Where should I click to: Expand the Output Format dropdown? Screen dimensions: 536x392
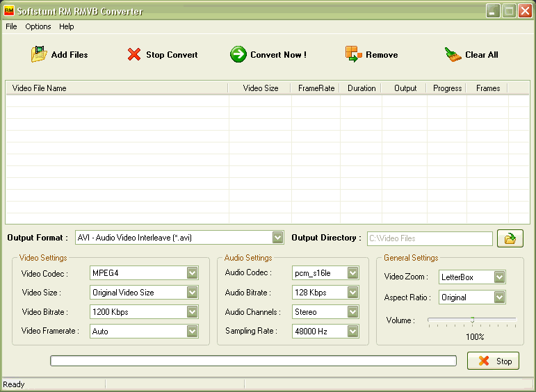(x=277, y=238)
